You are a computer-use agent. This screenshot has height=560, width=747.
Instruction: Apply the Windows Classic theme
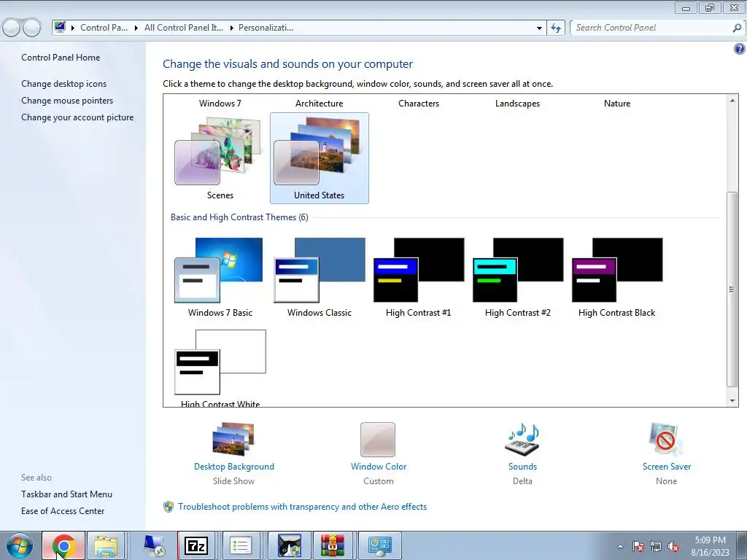(320, 278)
